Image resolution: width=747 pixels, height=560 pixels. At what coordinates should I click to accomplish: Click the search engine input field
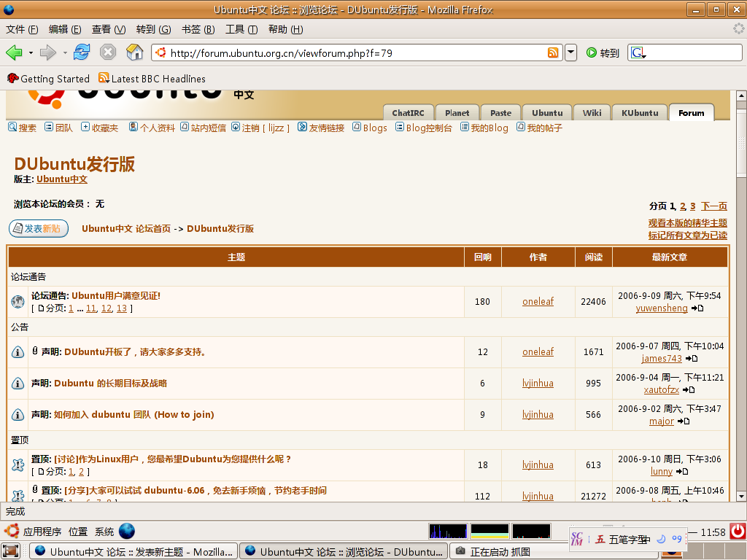[694, 52]
